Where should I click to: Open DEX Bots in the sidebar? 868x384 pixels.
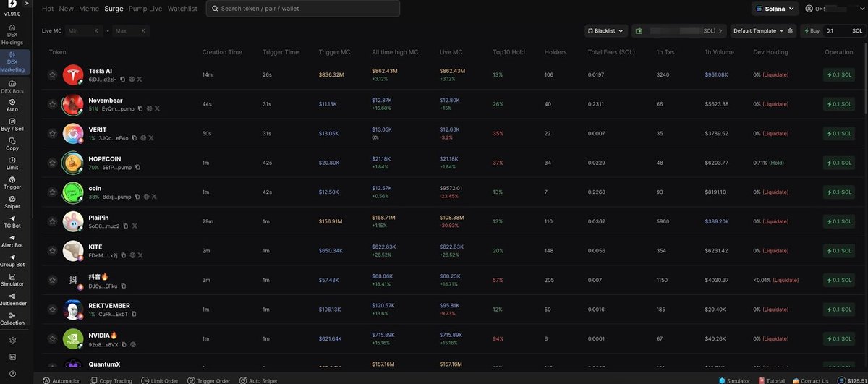coord(12,87)
